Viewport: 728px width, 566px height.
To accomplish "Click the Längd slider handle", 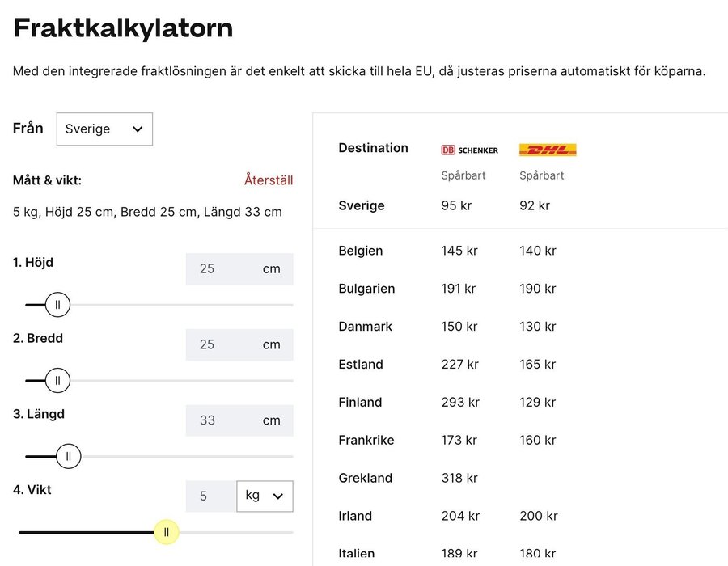I will (x=68, y=456).
